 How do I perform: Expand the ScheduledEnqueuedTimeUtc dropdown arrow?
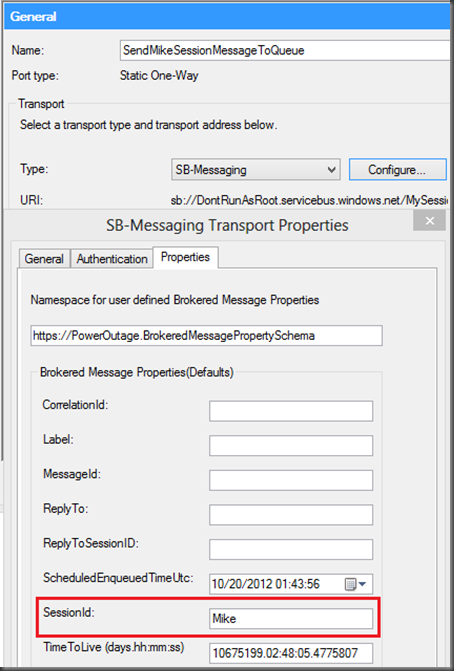click(363, 584)
